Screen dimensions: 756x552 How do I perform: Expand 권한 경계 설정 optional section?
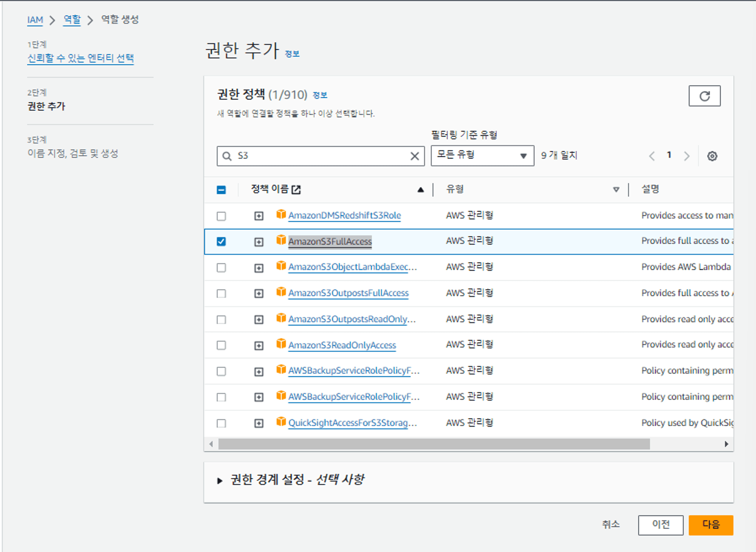[x=220, y=481]
